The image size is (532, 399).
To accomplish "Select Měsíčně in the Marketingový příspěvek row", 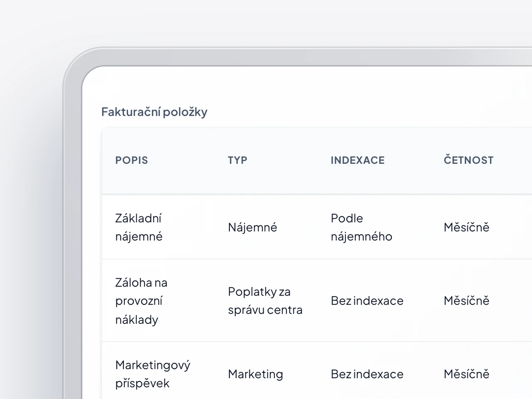I will (466, 374).
